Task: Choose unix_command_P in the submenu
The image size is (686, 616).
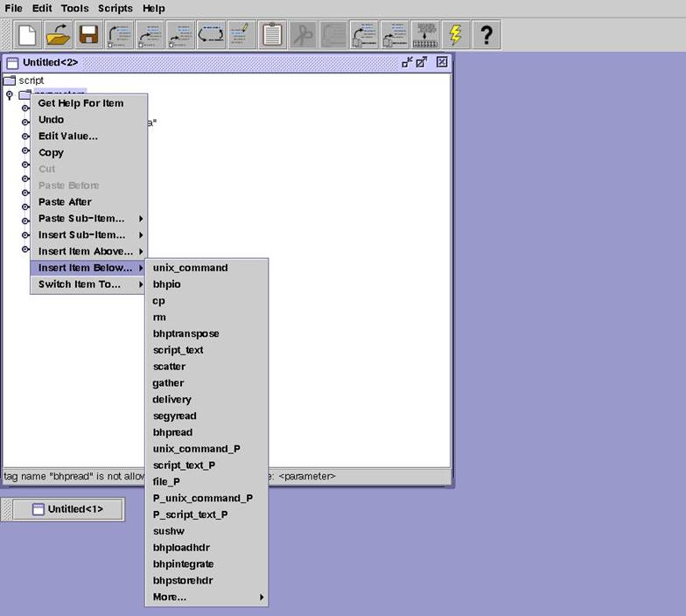Action: tap(206, 449)
